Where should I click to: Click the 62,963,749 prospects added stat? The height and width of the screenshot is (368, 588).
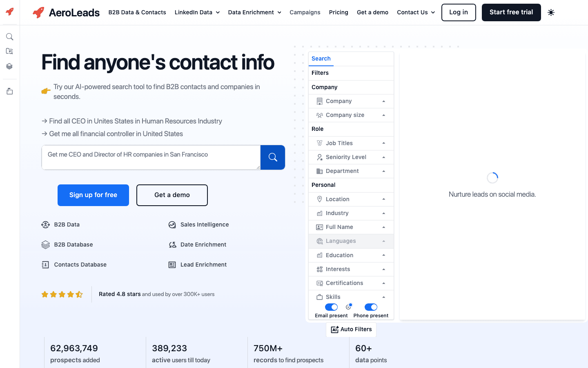(75, 354)
